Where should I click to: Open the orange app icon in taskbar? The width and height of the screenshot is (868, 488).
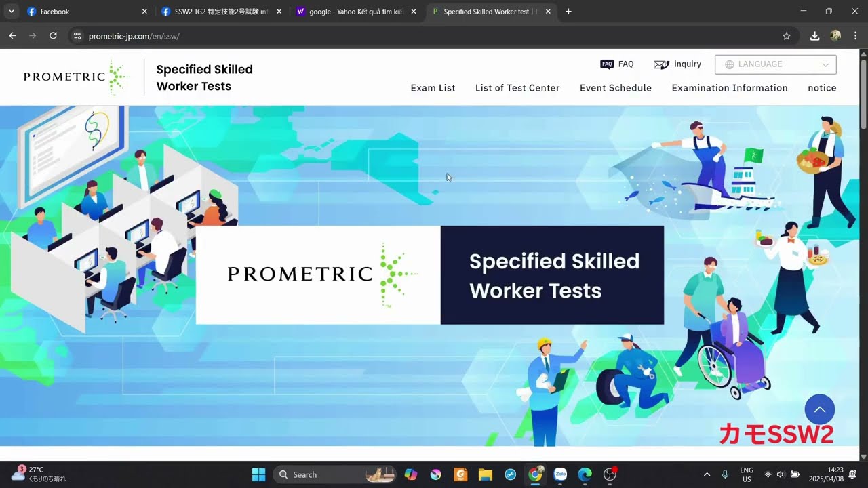[x=460, y=474]
